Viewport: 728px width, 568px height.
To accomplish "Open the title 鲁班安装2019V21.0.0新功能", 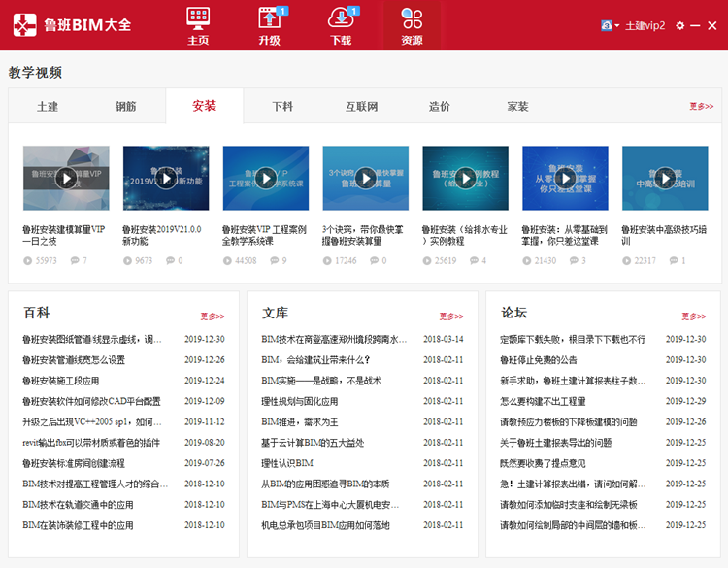I will click(x=162, y=236).
